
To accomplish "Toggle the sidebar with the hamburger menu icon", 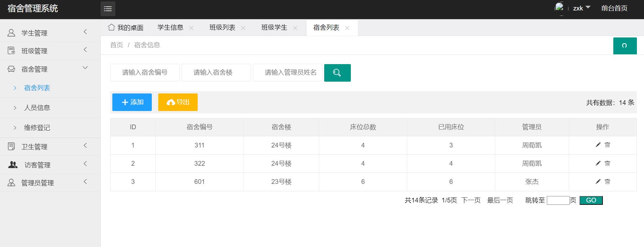I will [x=108, y=9].
